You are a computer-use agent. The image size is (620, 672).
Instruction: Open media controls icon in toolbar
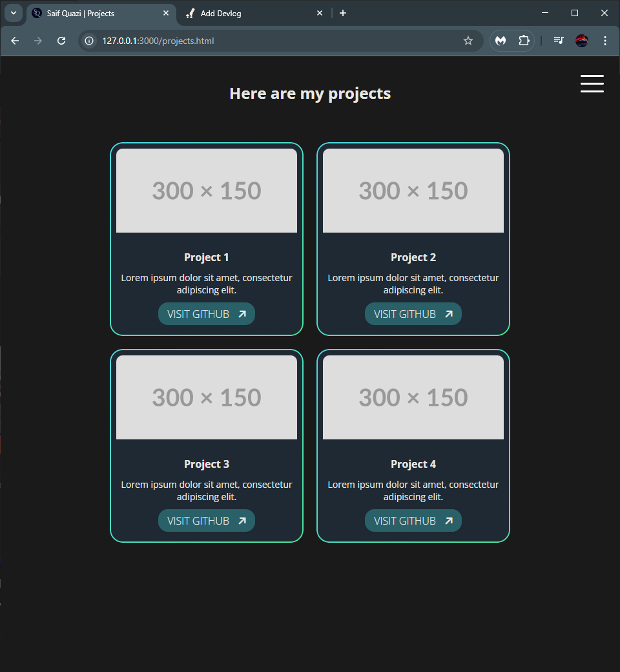click(559, 41)
